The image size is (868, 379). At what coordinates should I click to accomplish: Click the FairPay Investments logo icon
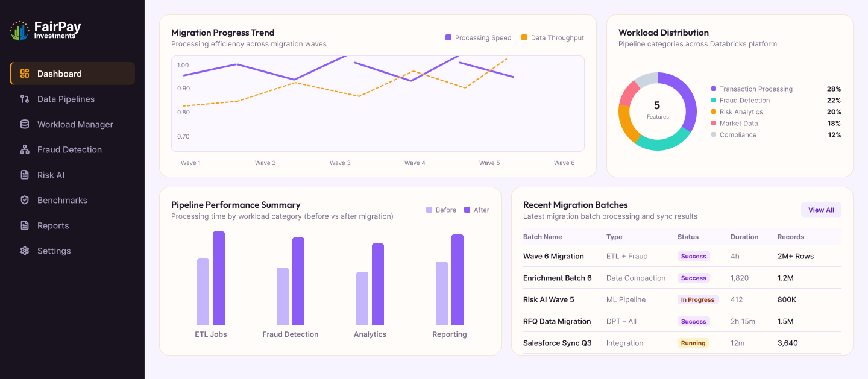click(x=20, y=31)
